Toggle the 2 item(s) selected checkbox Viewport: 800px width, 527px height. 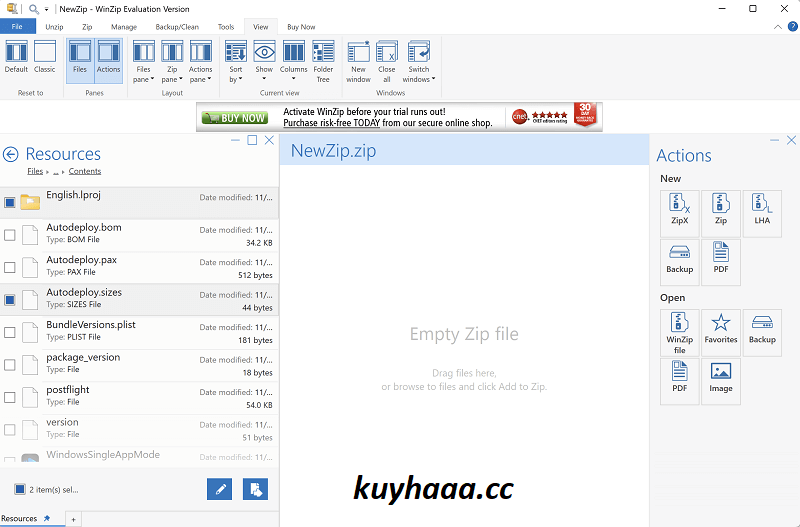[x=20, y=490]
